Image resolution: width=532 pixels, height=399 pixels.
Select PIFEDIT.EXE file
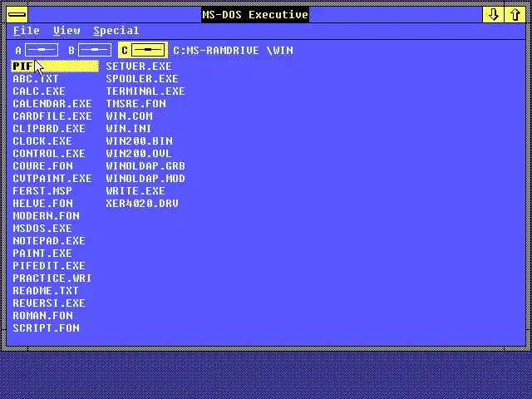(49, 266)
